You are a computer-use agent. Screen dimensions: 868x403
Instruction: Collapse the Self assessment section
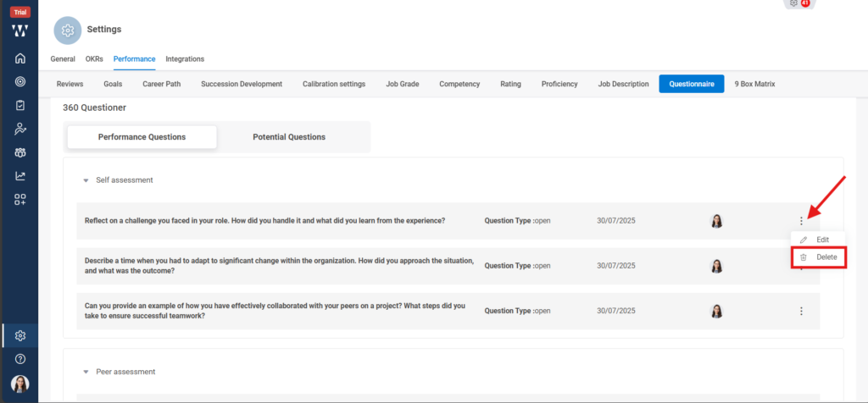86,180
